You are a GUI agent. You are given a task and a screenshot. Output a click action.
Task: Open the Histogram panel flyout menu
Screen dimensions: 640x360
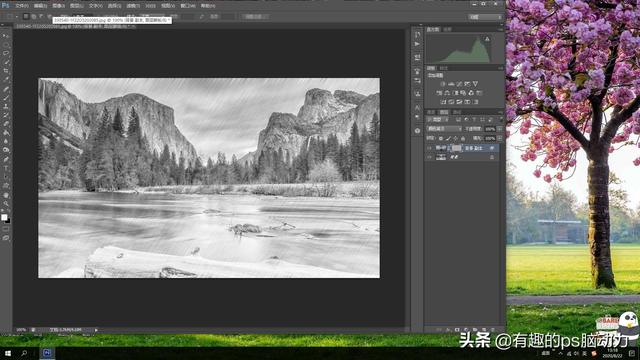[501, 29]
